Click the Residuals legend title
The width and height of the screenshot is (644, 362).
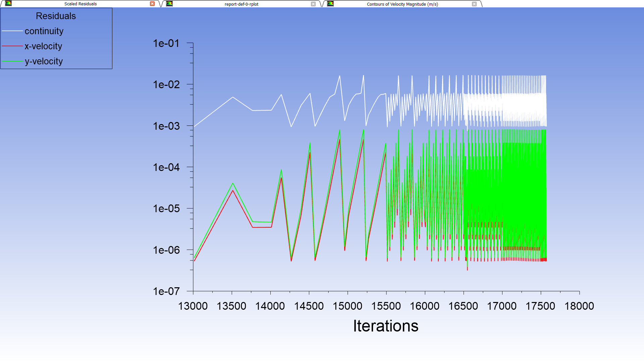pos(56,16)
